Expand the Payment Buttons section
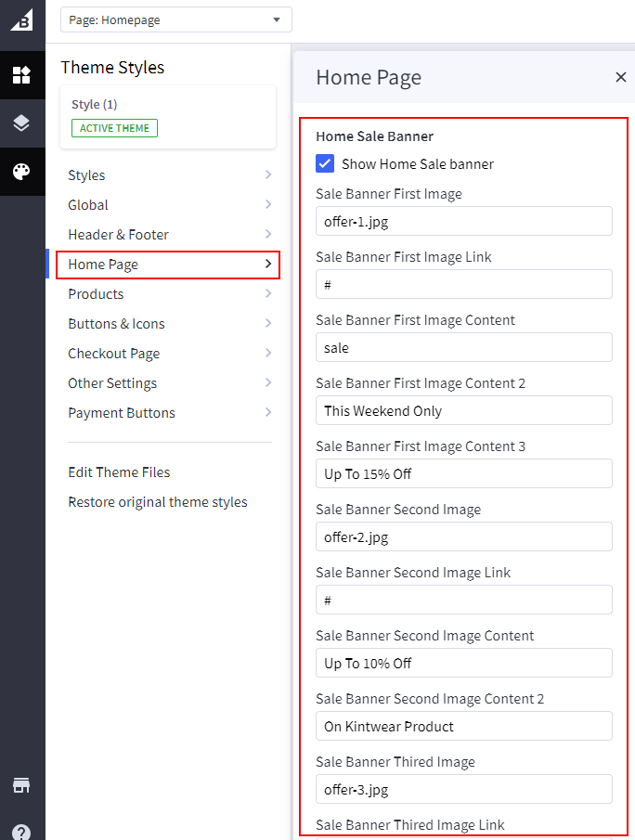 (169, 413)
